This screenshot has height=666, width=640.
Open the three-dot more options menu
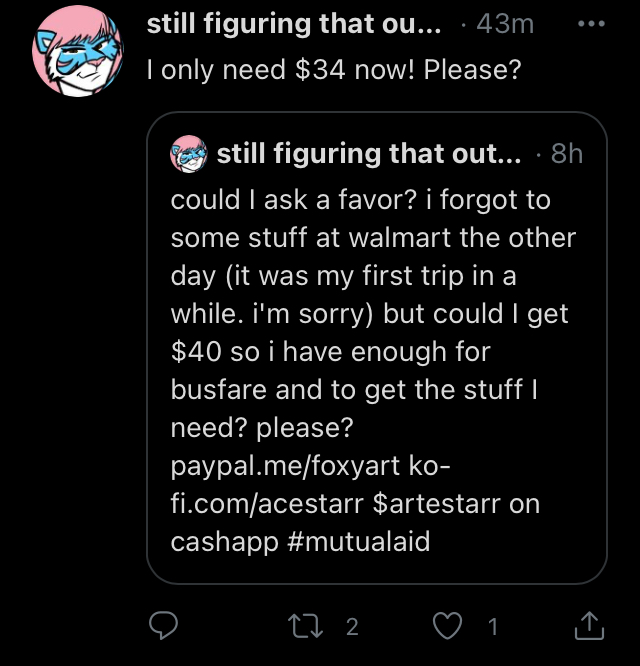tap(591, 23)
